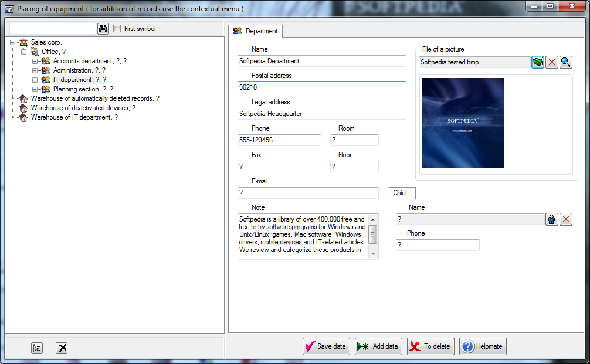Click Postal address field 90210

point(322,87)
